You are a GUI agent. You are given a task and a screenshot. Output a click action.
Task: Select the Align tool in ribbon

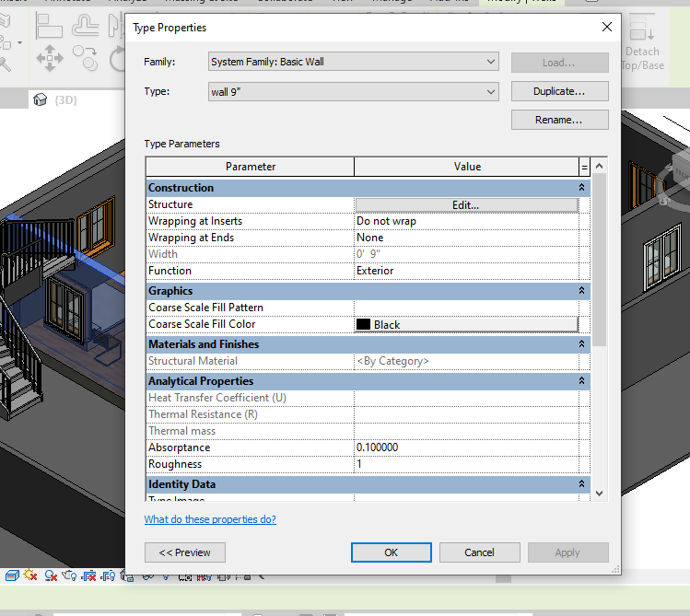pyautogui.click(x=49, y=26)
